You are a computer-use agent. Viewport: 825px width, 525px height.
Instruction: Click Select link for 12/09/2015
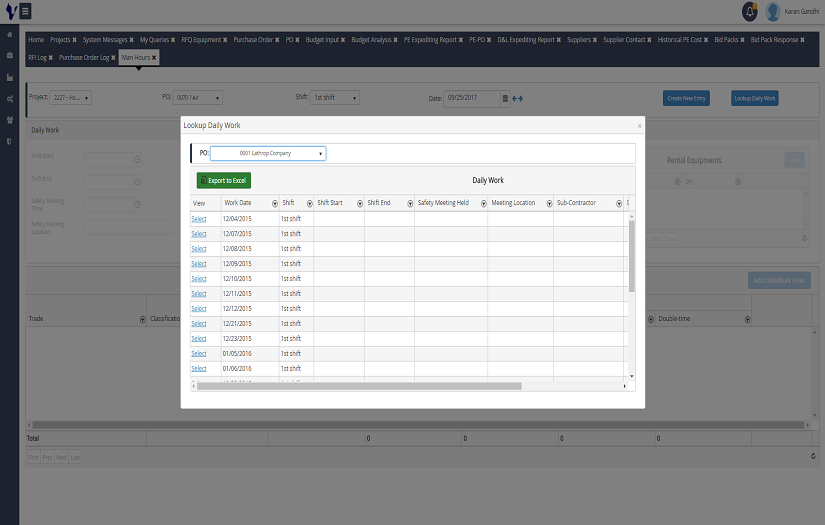pyautogui.click(x=199, y=264)
